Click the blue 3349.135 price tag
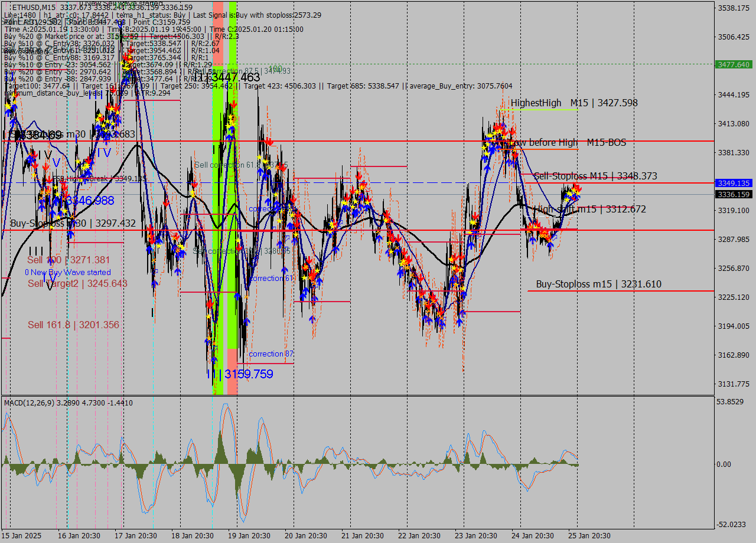The width and height of the screenshot is (756, 543). pyautogui.click(x=733, y=183)
